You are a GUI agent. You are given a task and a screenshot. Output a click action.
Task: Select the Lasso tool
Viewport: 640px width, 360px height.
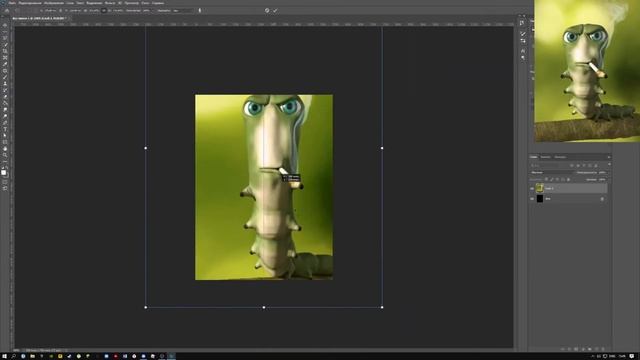click(5, 38)
